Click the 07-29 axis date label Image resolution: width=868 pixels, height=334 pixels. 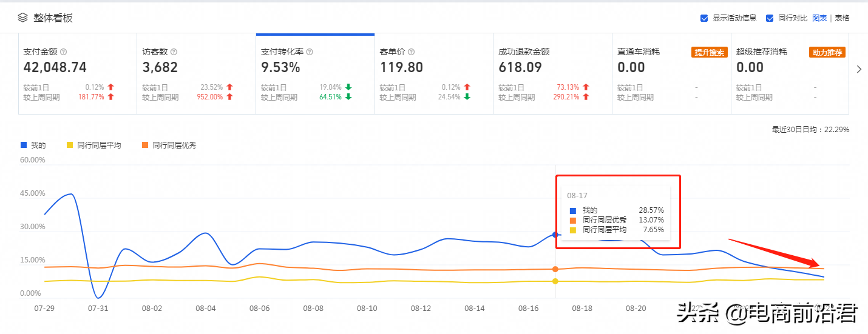[x=44, y=308]
